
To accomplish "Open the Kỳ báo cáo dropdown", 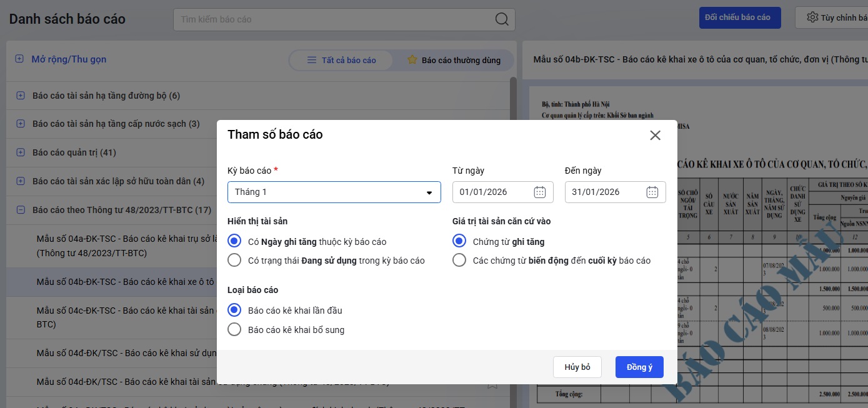I will [x=429, y=192].
